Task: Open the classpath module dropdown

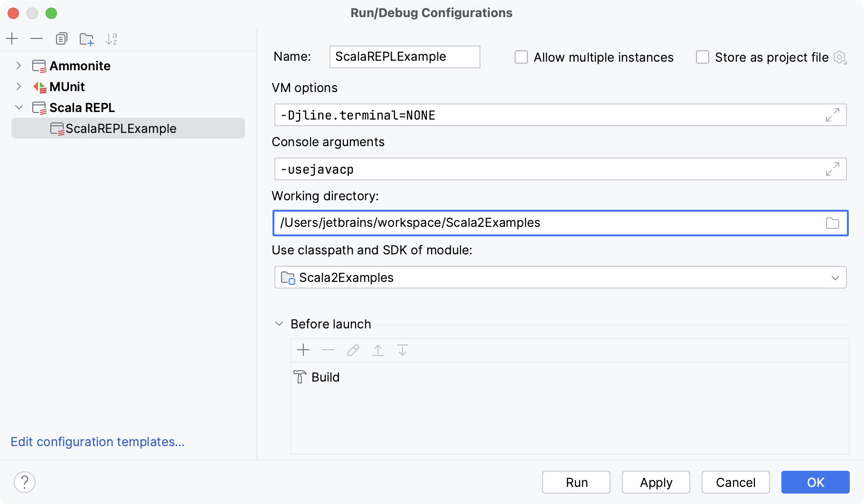Action: coord(835,277)
